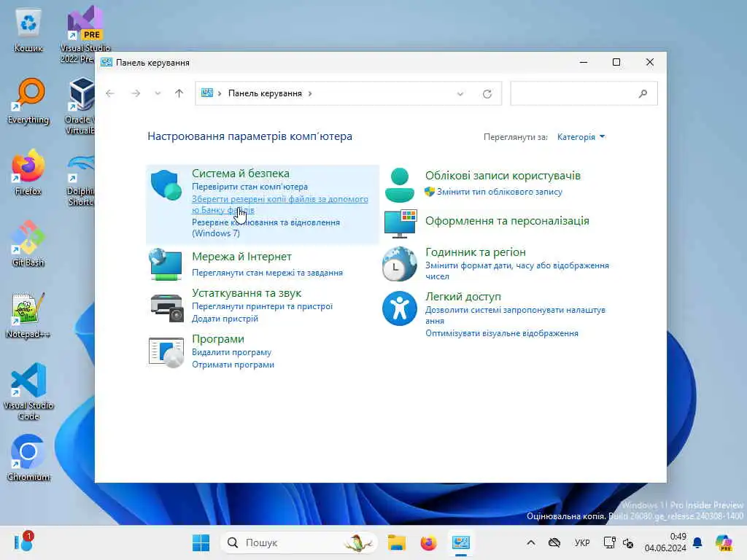The image size is (747, 560).
Task: Open Резервне копіювання та відновлення (Windows 7)
Action: (266, 227)
